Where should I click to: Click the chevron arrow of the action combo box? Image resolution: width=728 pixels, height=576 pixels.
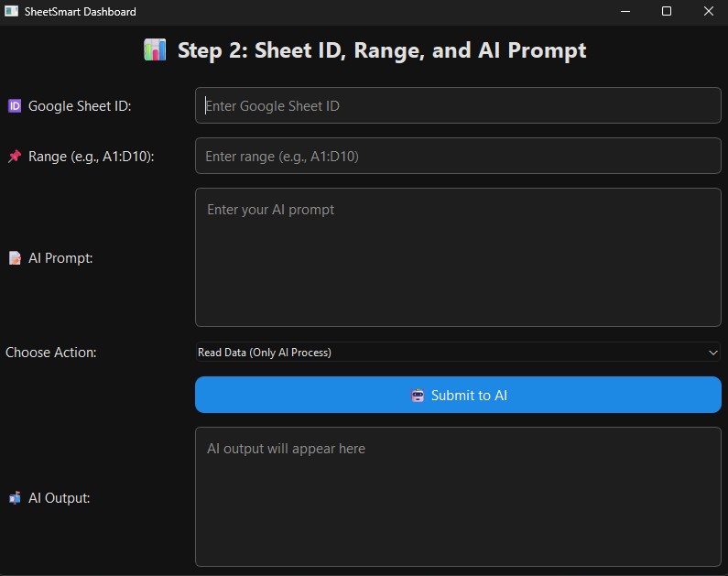[713, 353]
